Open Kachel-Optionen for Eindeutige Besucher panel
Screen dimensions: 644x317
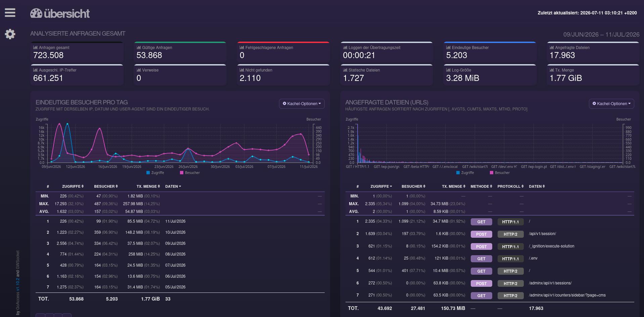(x=302, y=104)
